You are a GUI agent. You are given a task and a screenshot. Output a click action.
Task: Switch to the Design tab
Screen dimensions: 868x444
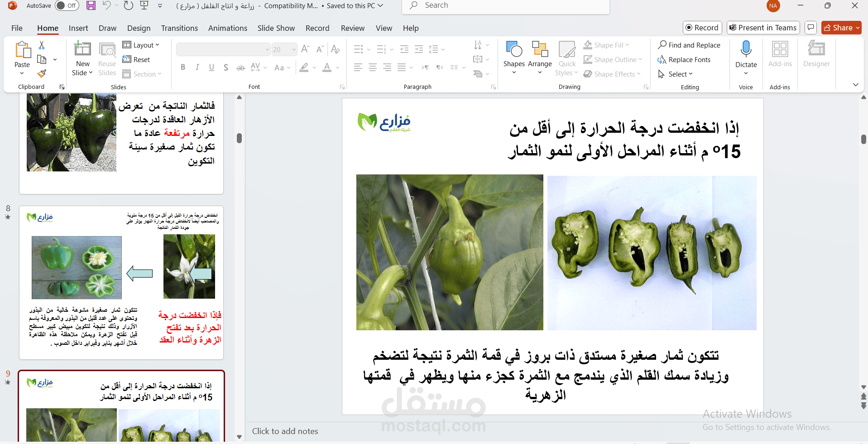coord(139,28)
